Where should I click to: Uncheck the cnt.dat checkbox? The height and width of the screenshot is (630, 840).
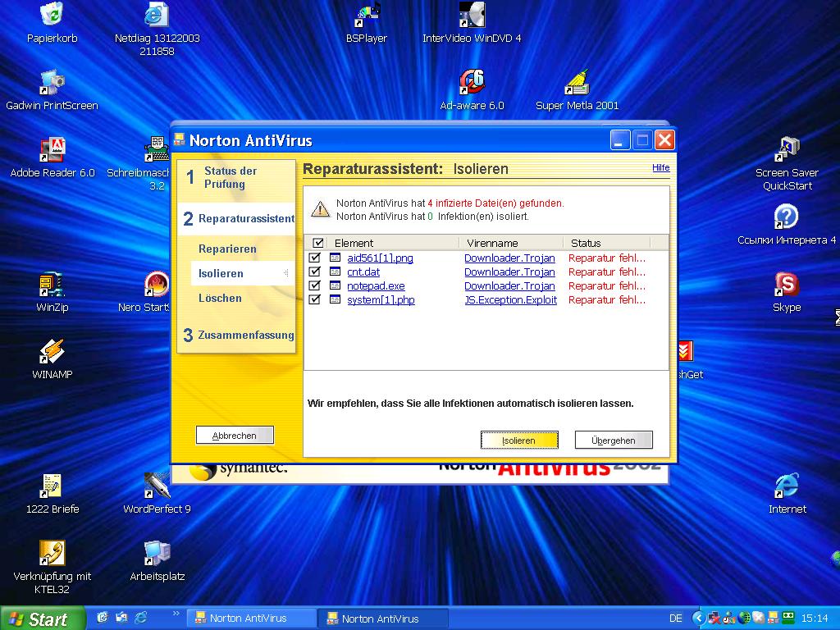point(314,272)
